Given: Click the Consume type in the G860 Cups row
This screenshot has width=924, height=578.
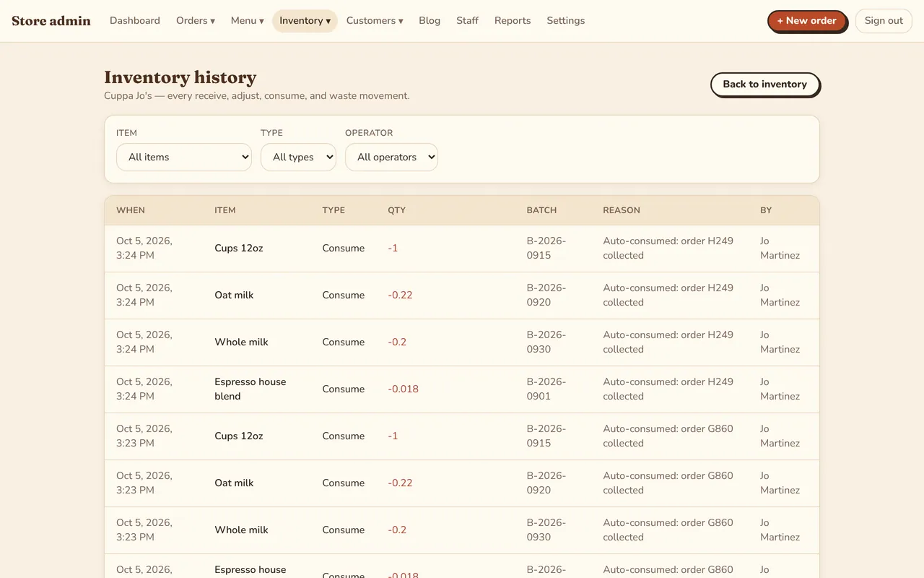Looking at the screenshot, I should click(344, 436).
